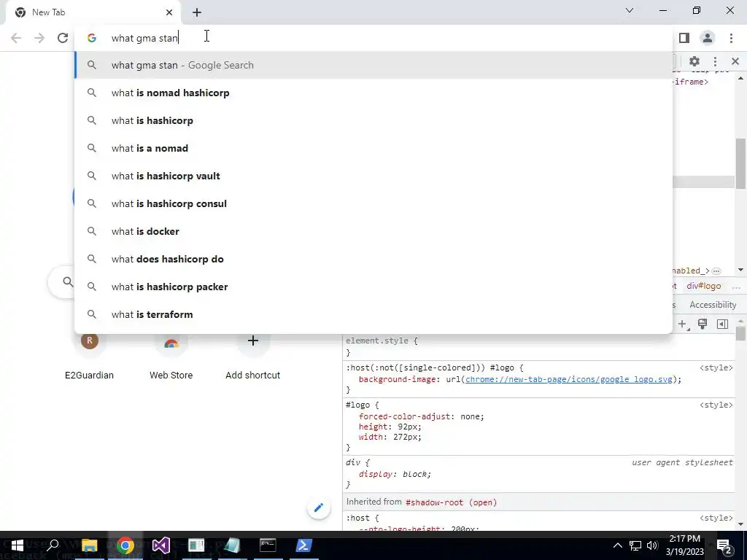747x560 pixels.
Task: Open the notification center icon
Action: (x=724, y=545)
